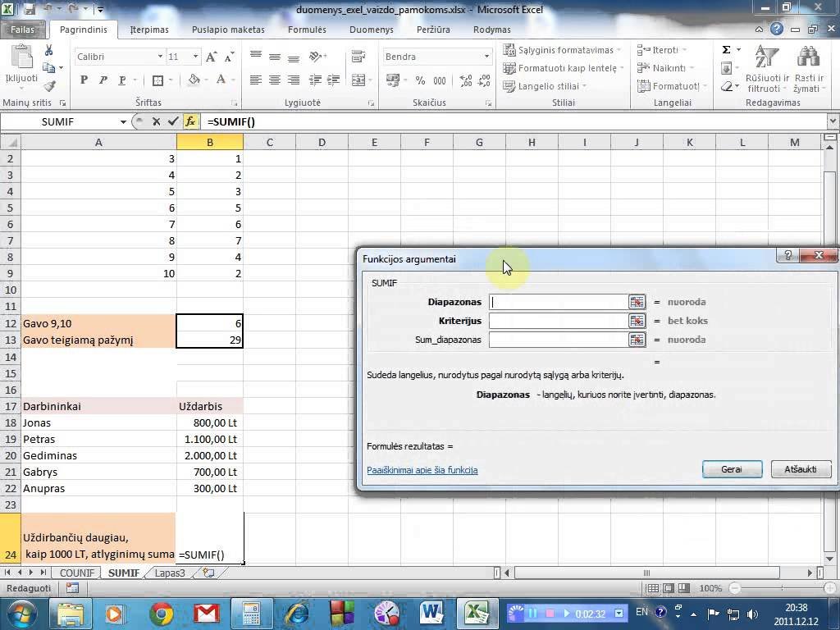Expand Sąlyginis formatavimas dropdown
This screenshot has width=840, height=630.
[619, 50]
